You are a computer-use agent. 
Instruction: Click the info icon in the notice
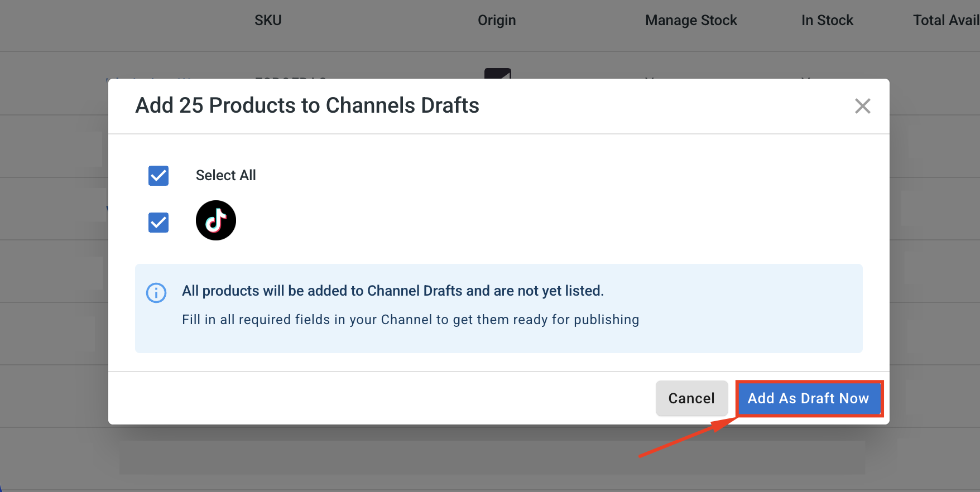click(x=156, y=292)
